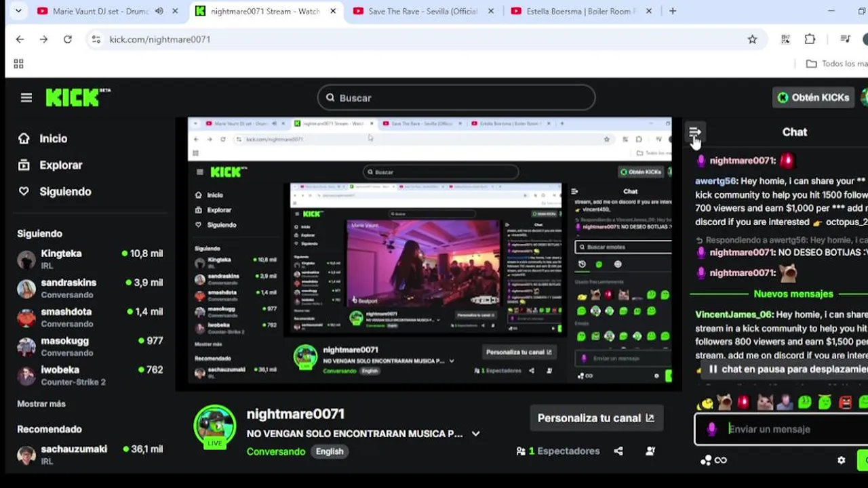868x488 pixels.
Task: Open the Kick hamburger side menu
Action: pos(26,98)
